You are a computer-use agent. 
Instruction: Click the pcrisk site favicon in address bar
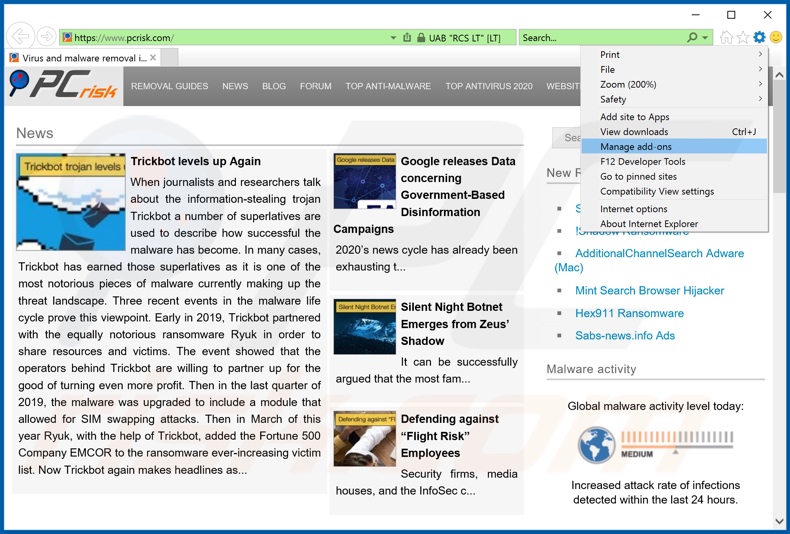(67, 38)
